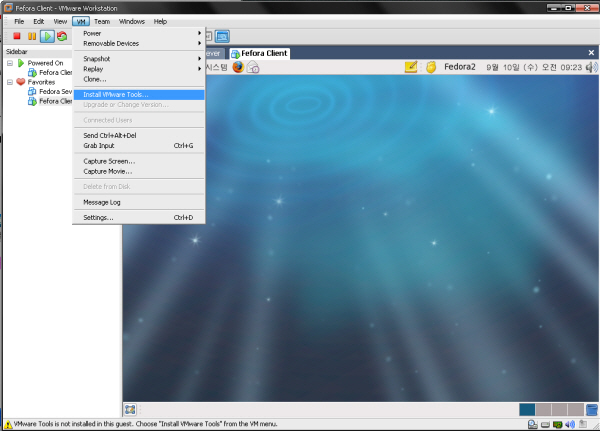This screenshot has width=600, height=431.
Task: Open the Edit menu
Action: [x=39, y=21]
